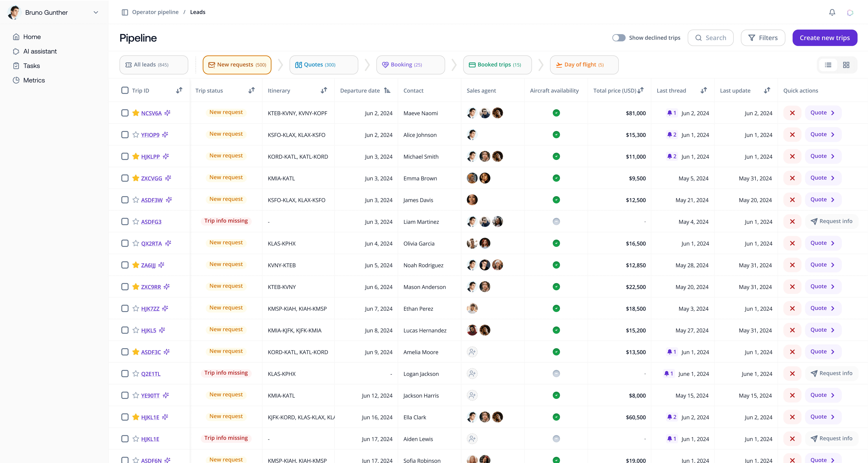Star the YFIOP9 trip
Viewport: 868px width, 463px height.
coord(136,135)
